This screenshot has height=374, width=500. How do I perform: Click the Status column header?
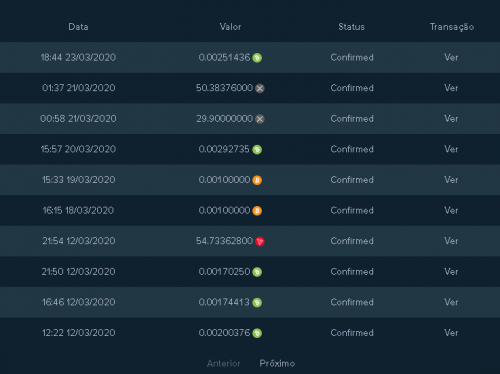tap(351, 27)
